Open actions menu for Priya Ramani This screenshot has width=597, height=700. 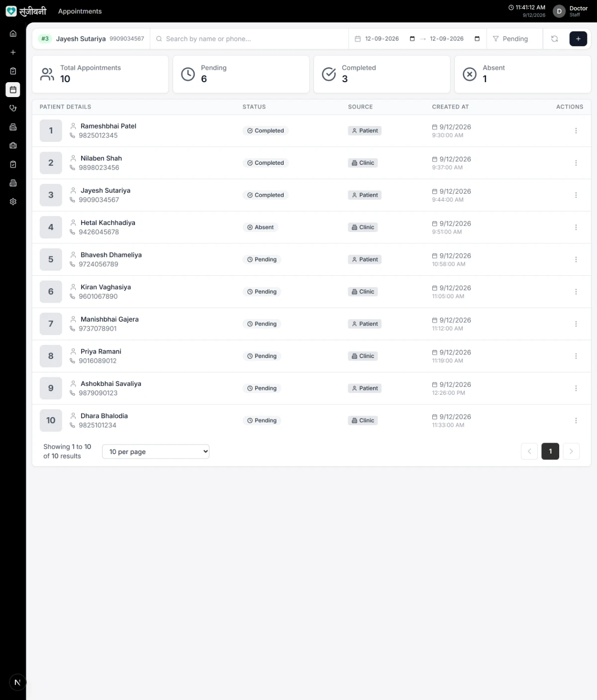coord(576,356)
